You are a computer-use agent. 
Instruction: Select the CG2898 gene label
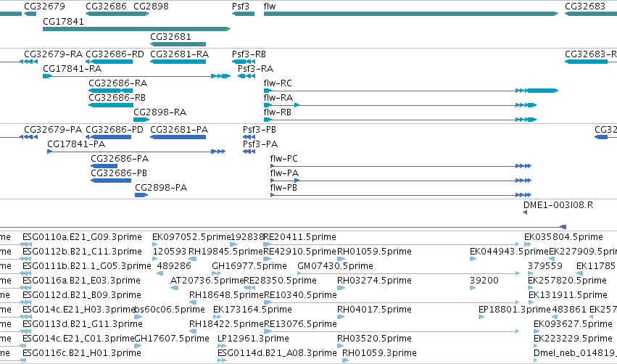tap(151, 7)
